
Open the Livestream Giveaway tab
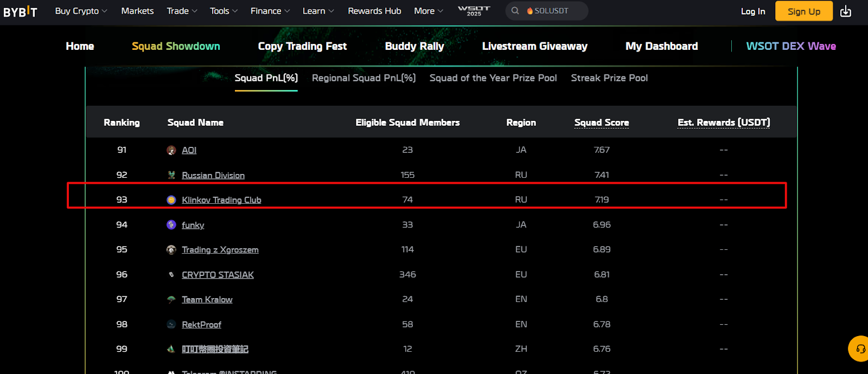coord(535,46)
